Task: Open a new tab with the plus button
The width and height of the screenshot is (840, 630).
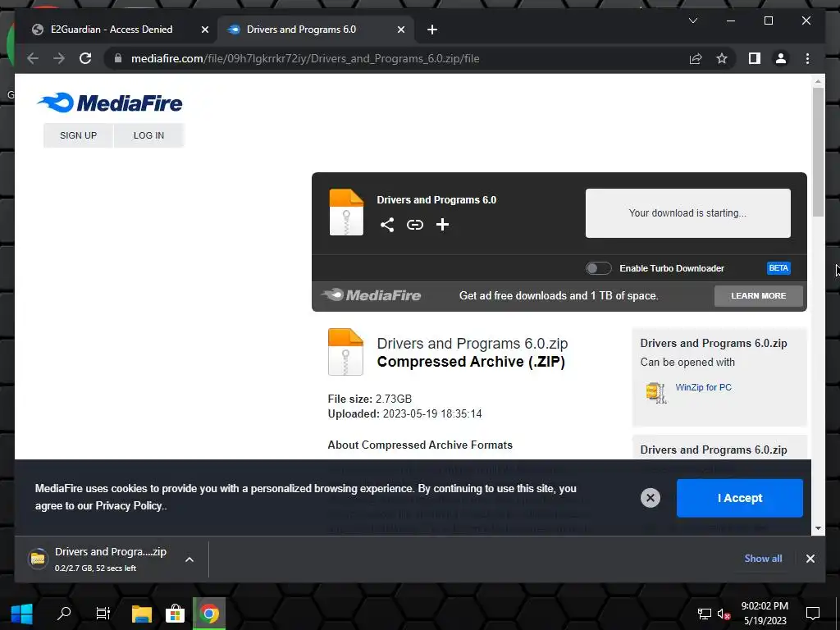Action: tap(432, 30)
